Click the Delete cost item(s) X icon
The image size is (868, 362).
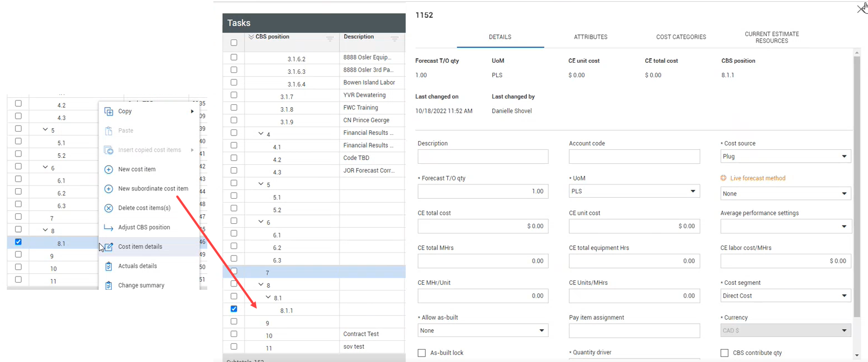[109, 208]
